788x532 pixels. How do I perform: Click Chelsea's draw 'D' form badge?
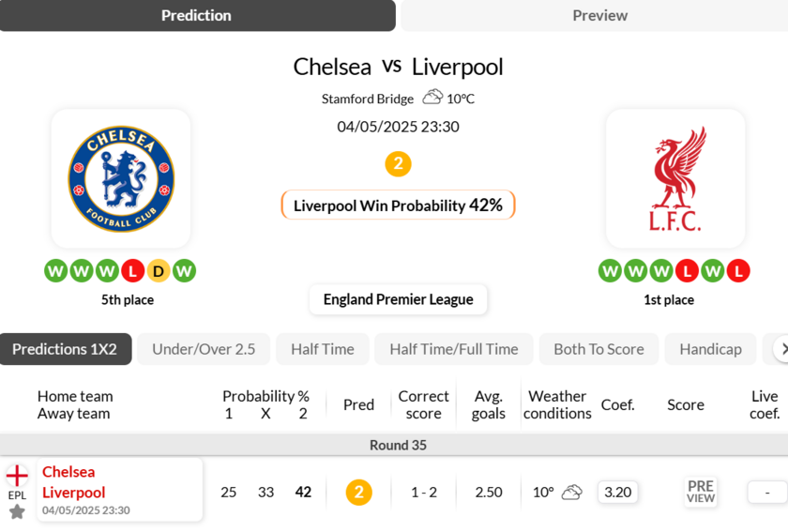pyautogui.click(x=159, y=271)
